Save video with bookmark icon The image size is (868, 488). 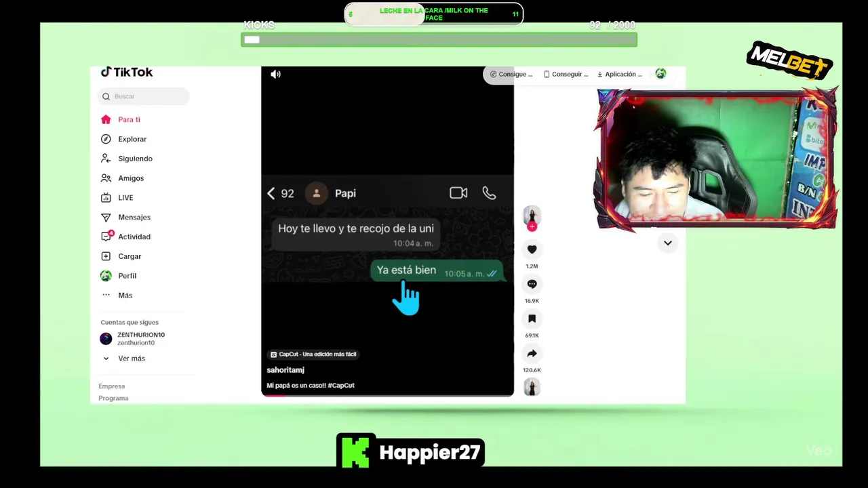tap(532, 319)
